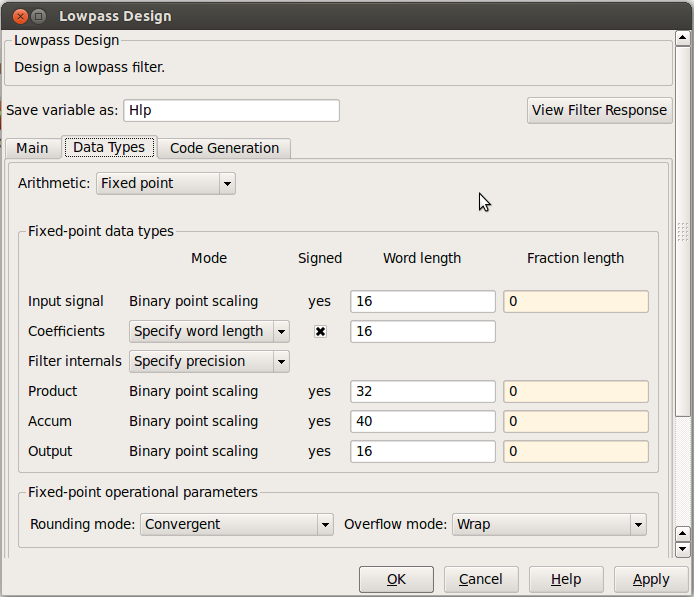Image resolution: width=694 pixels, height=597 pixels.
Task: Expand the Overflow mode dropdown
Action: [549, 524]
